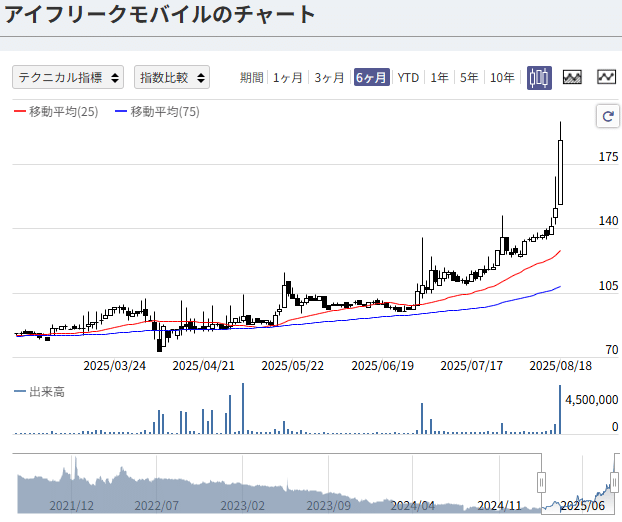
Task: Click アイフリークモバイルのチャート heading
Action: (160, 15)
